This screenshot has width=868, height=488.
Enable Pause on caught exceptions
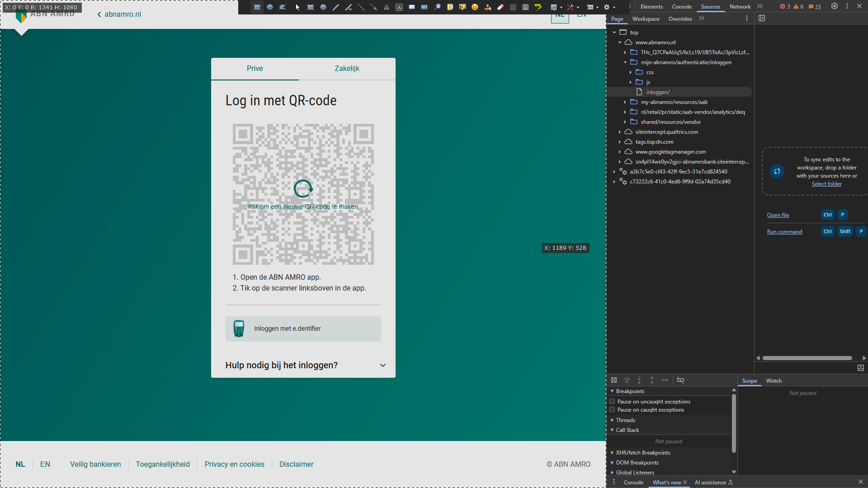pos(612,410)
